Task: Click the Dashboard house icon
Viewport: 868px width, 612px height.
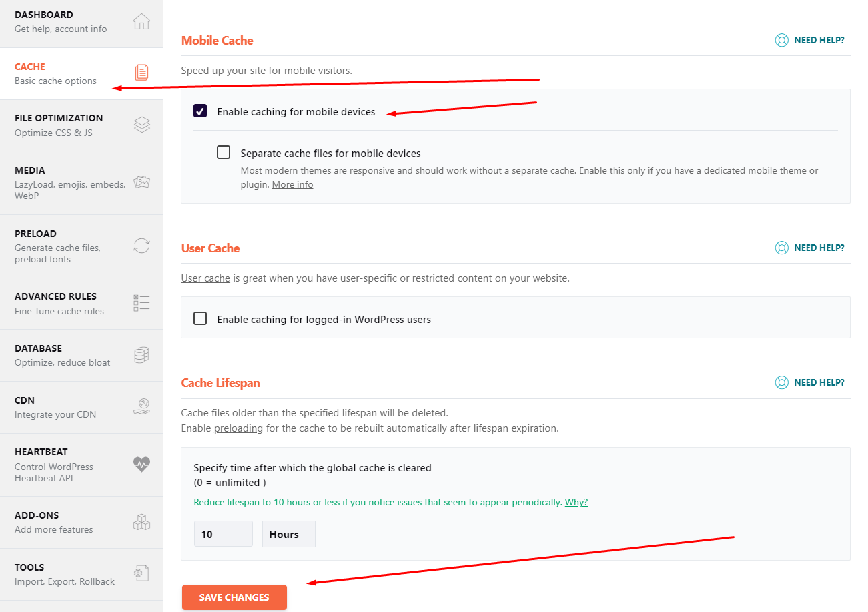Action: (141, 21)
